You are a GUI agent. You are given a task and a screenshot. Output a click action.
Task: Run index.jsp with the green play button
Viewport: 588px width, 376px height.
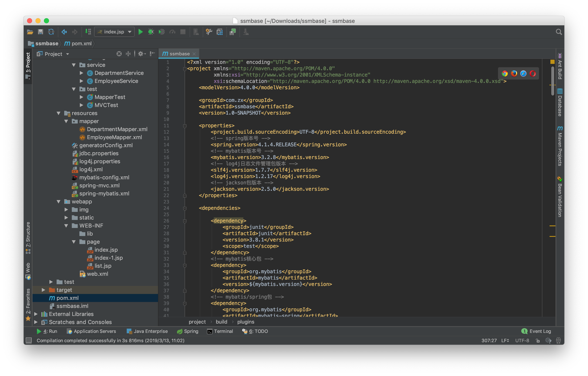[x=140, y=32]
